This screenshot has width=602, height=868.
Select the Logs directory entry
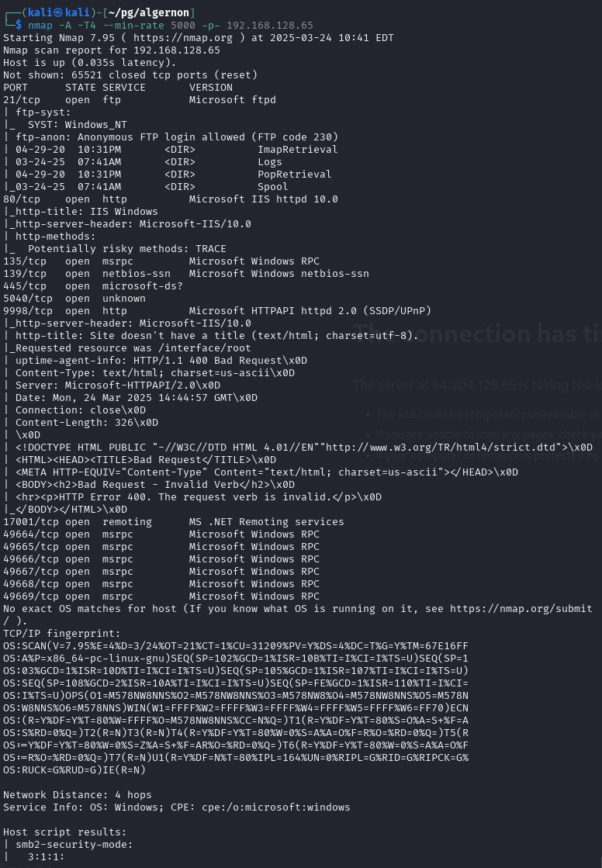tap(270, 161)
